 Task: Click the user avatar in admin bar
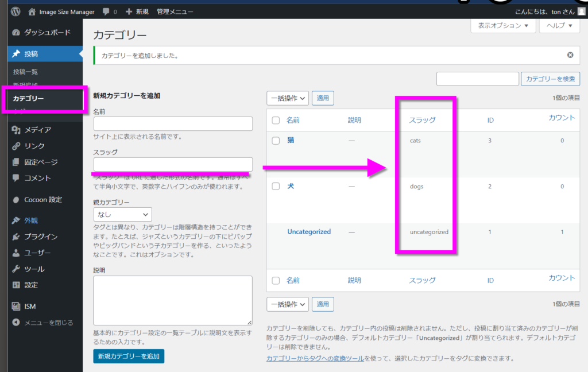581,11
